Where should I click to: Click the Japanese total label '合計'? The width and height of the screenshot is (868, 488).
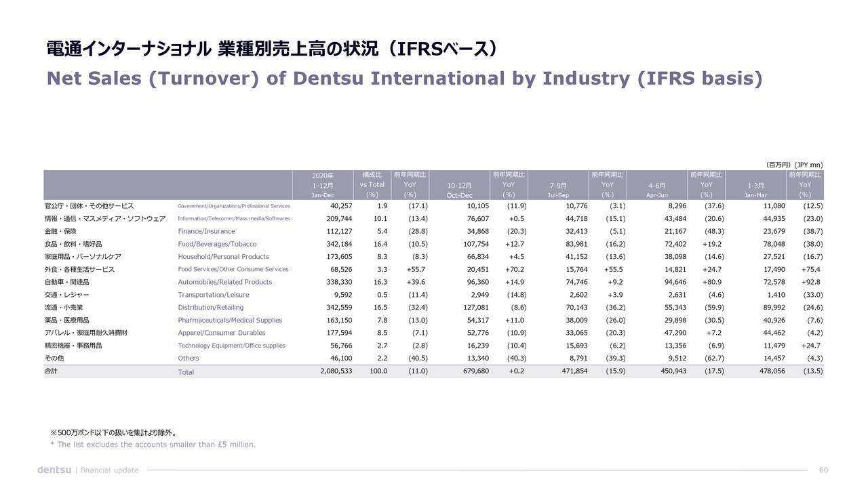[51, 371]
